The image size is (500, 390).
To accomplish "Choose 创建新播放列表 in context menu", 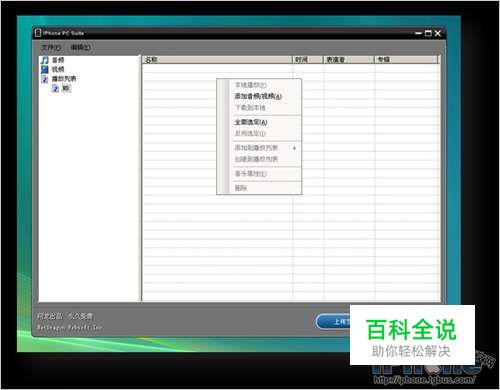I will click(x=256, y=159).
